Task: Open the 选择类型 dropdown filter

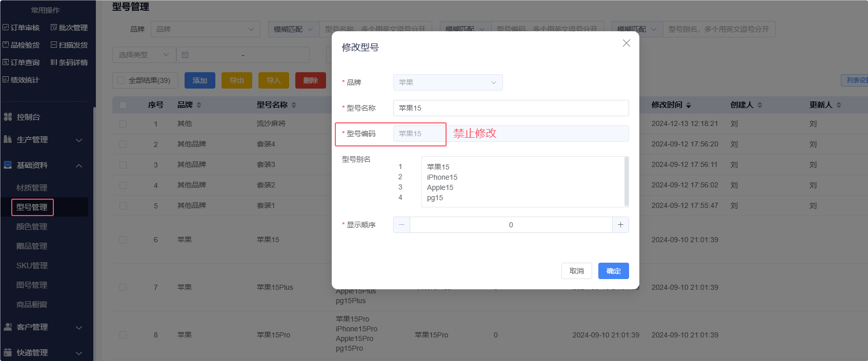Action: tap(144, 55)
